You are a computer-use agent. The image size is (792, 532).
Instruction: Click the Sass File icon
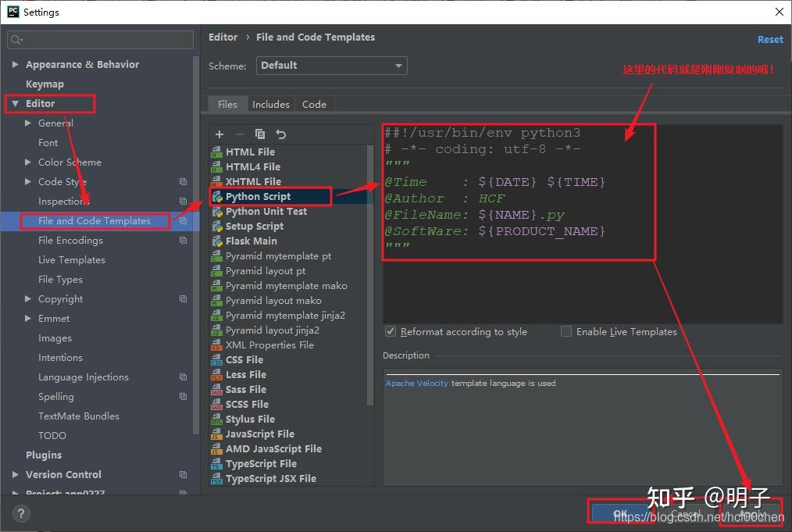pyautogui.click(x=216, y=390)
